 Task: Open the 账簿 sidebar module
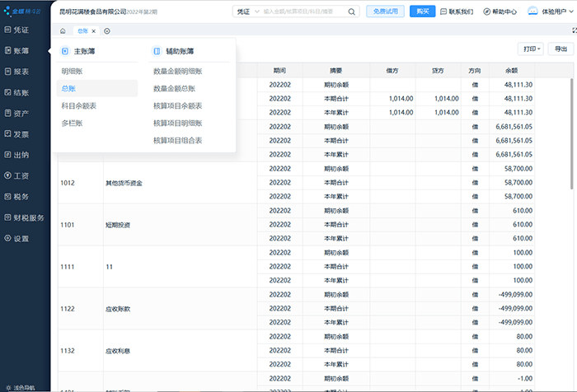tap(16, 51)
